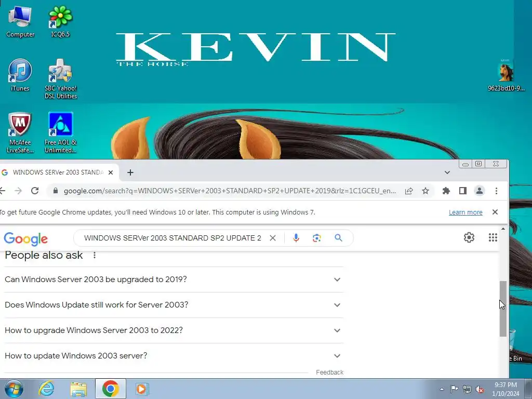Reload the Chrome page

[35, 191]
